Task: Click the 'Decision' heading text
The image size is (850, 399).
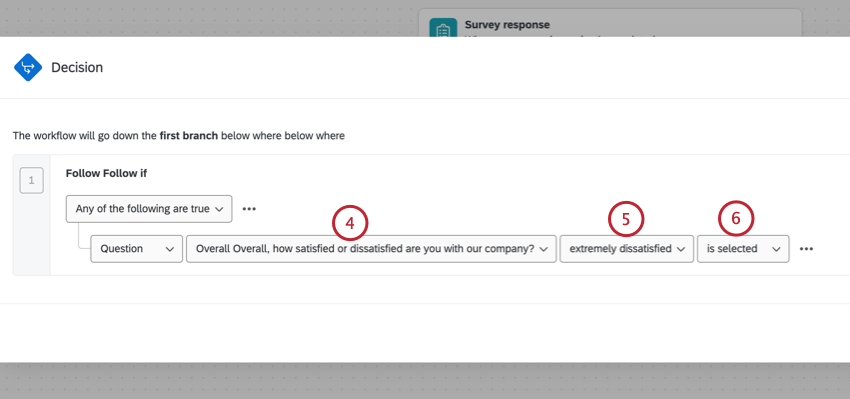Action: click(x=77, y=68)
